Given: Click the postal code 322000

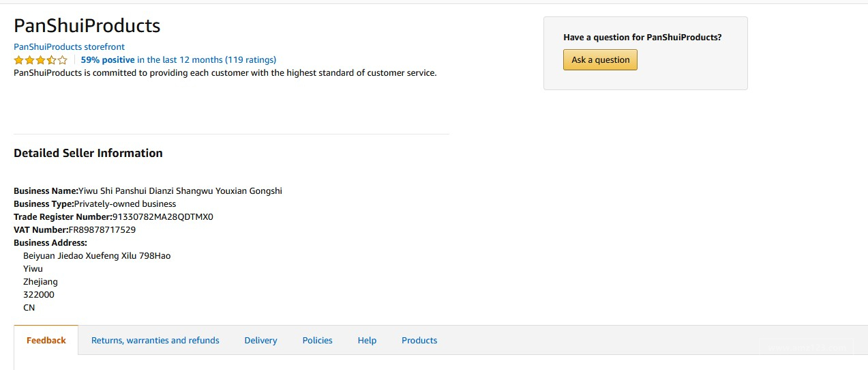Looking at the screenshot, I should pos(38,295).
